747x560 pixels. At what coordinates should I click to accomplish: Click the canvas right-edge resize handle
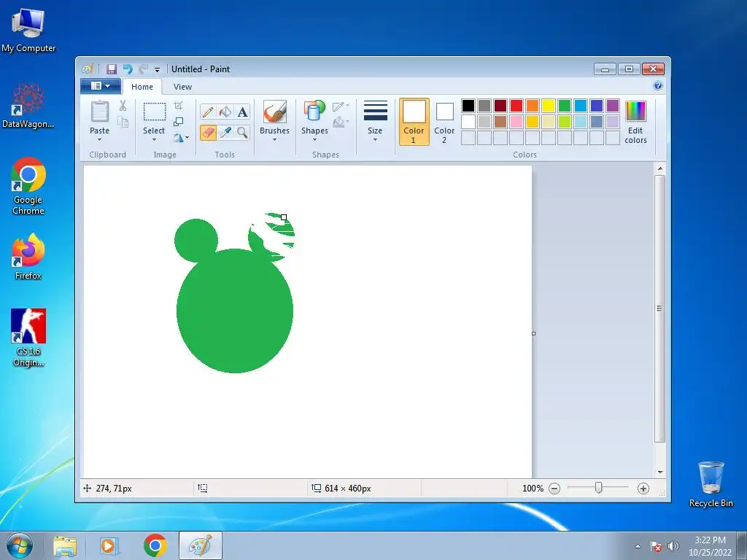point(533,333)
